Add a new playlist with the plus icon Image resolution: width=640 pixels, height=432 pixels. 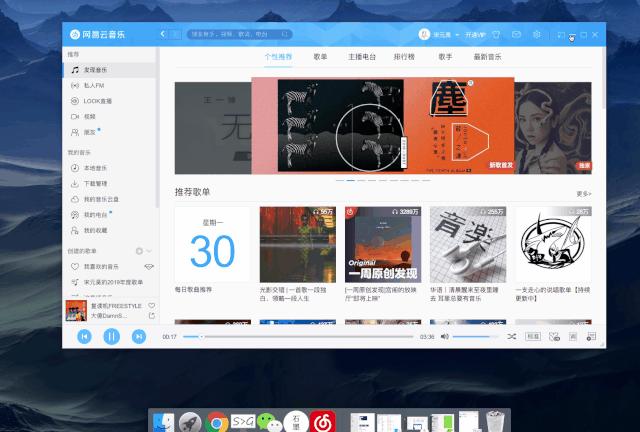139,251
